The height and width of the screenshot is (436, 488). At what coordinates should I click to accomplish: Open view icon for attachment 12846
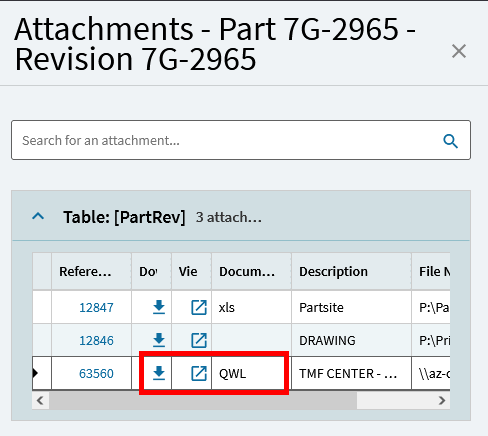click(x=199, y=340)
